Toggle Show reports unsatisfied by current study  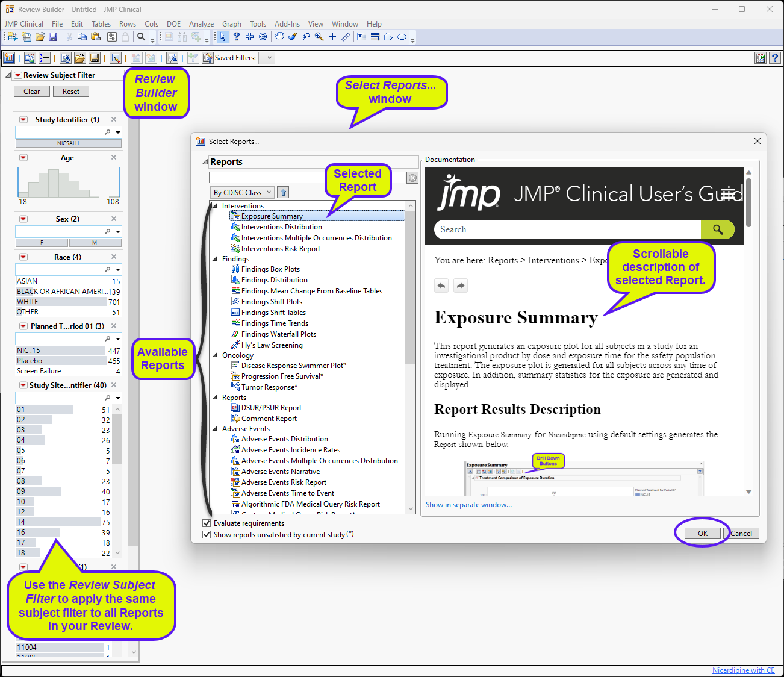(x=207, y=534)
